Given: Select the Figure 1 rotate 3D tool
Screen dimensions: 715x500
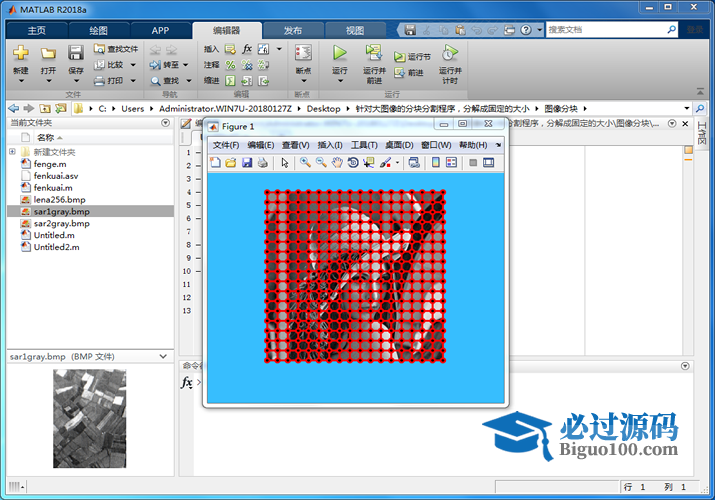Looking at the screenshot, I should click(x=352, y=163).
